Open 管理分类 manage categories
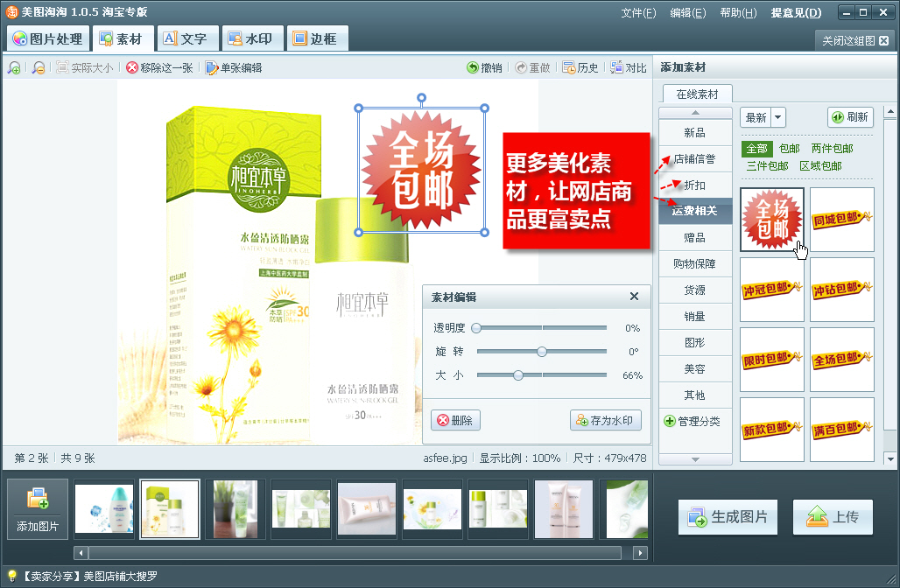900x588 pixels. pos(692,421)
